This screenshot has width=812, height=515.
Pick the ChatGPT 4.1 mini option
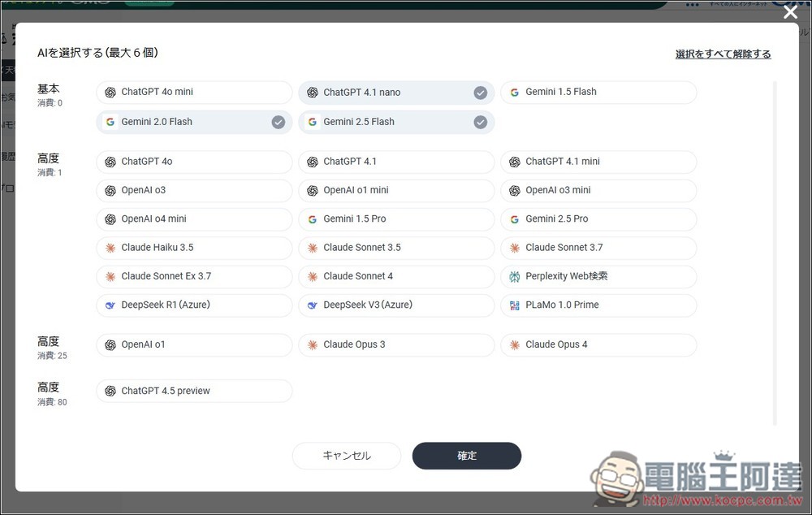point(598,162)
